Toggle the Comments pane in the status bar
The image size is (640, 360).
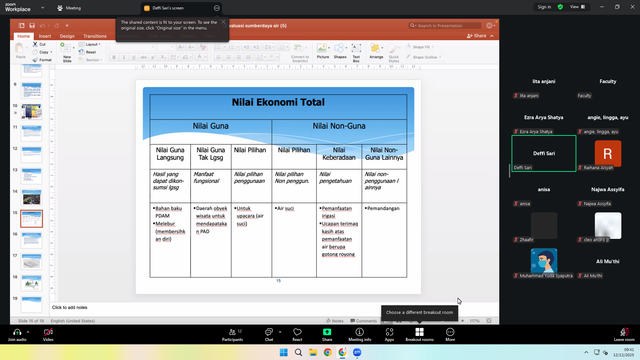(364, 321)
